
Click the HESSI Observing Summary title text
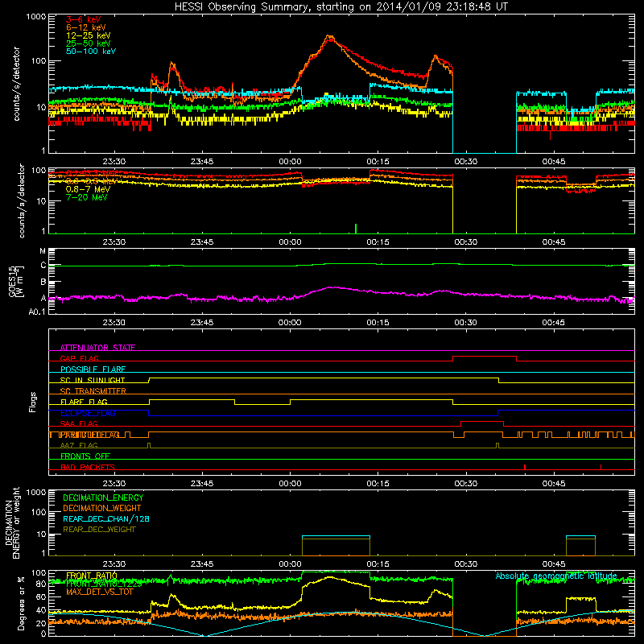coord(341,7)
